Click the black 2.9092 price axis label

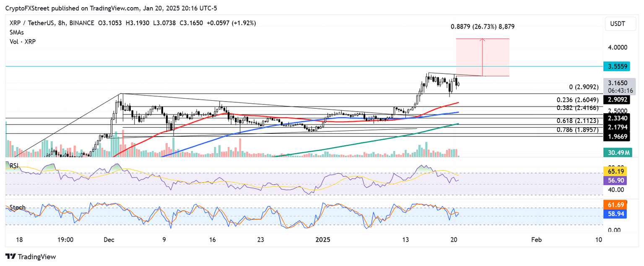[x=620, y=100]
